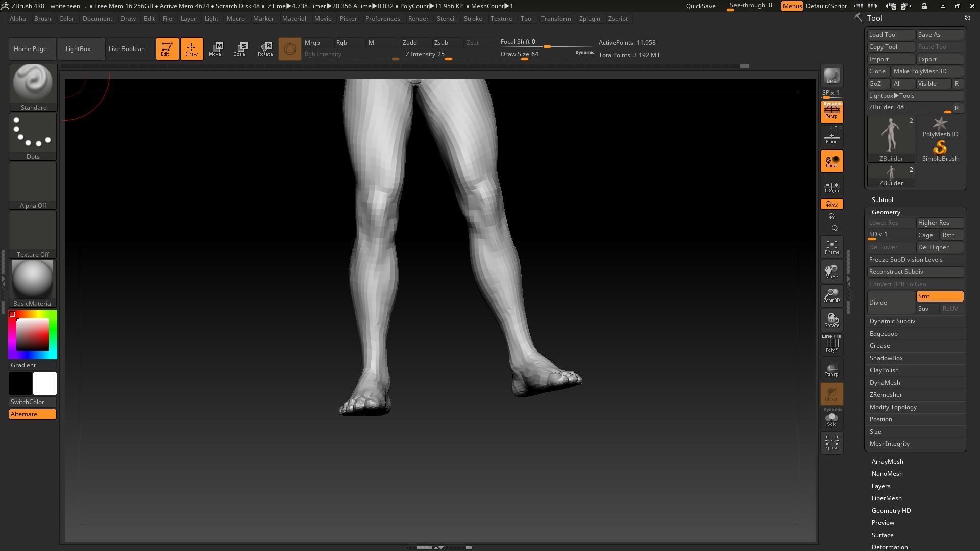980x551 pixels.
Task: Click the BPR render button
Action: pyautogui.click(x=831, y=76)
